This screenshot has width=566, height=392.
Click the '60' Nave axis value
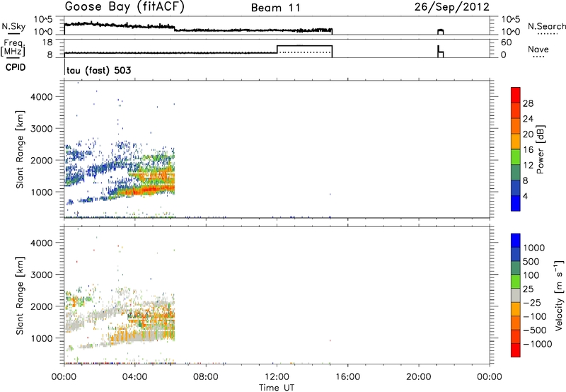[507, 42]
